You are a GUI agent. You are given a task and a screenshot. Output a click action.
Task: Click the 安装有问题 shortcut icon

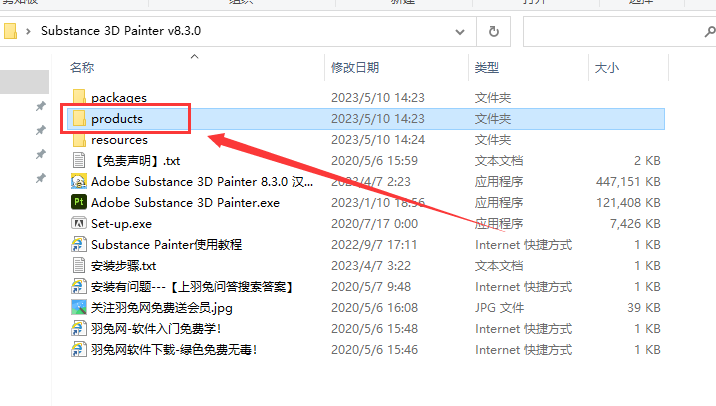(79, 286)
